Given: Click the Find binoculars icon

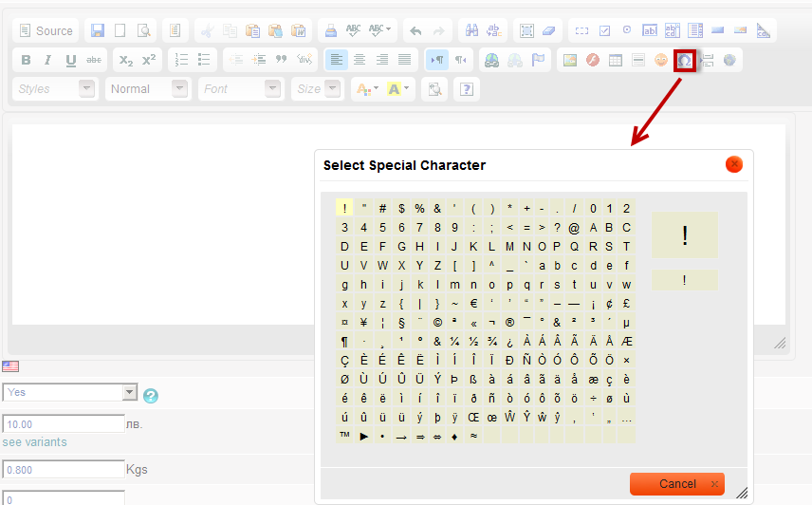Looking at the screenshot, I should point(470,30).
